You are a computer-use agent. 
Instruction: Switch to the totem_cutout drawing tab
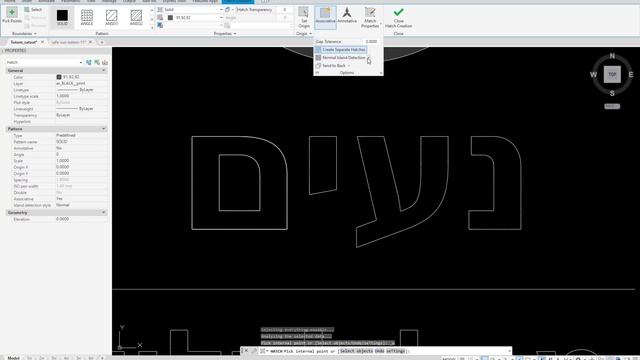click(x=24, y=42)
